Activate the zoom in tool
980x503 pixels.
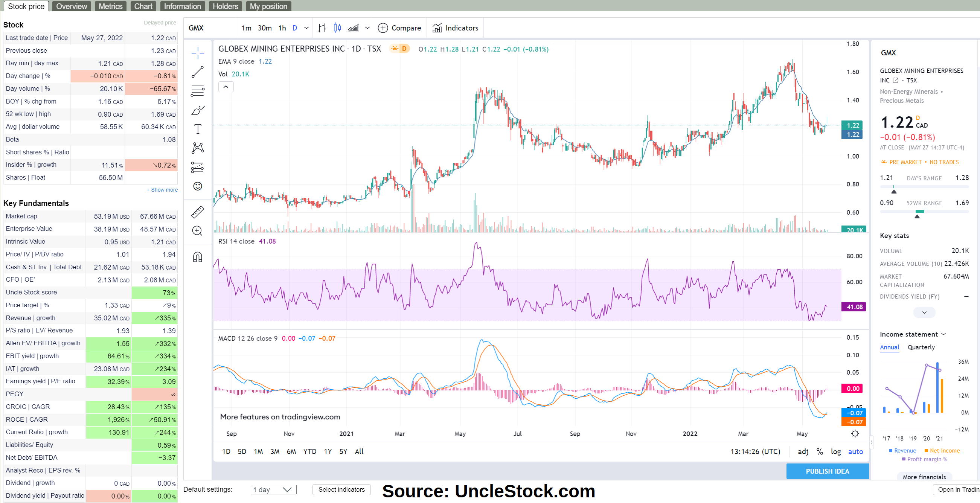coord(197,231)
